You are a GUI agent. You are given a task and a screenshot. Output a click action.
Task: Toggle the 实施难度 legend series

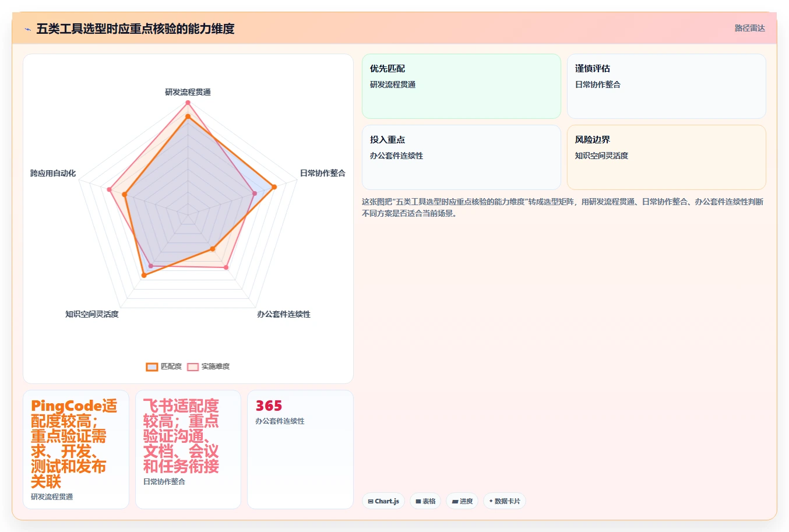(x=209, y=367)
